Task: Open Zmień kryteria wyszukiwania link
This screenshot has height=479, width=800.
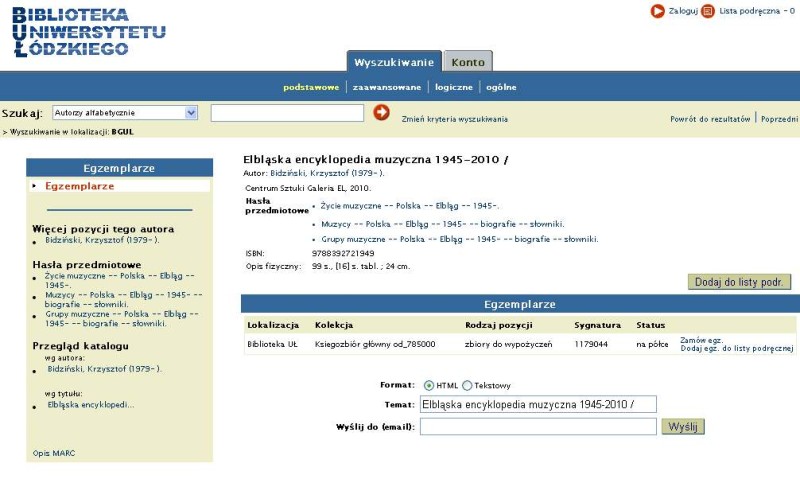Action: point(454,119)
